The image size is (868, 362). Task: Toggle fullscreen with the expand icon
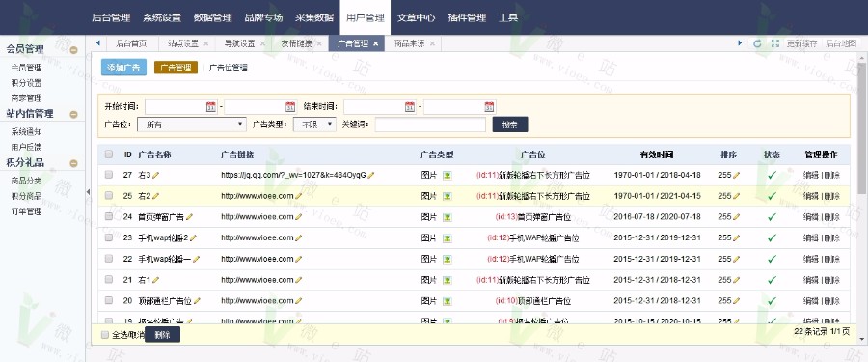point(775,43)
